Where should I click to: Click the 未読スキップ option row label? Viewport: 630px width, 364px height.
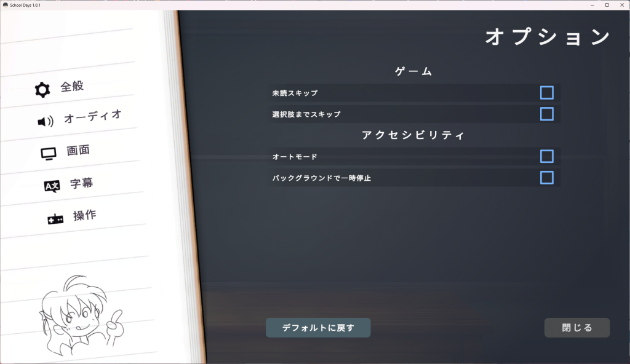tap(295, 93)
